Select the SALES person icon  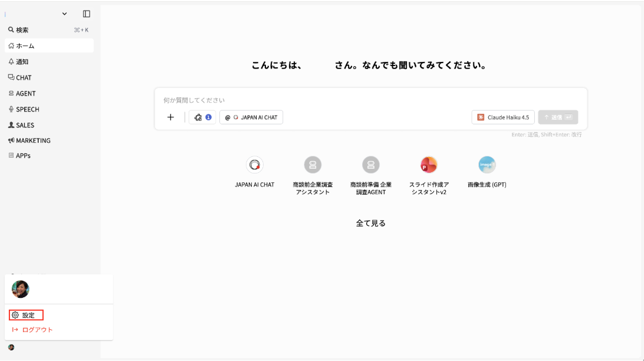coord(11,125)
